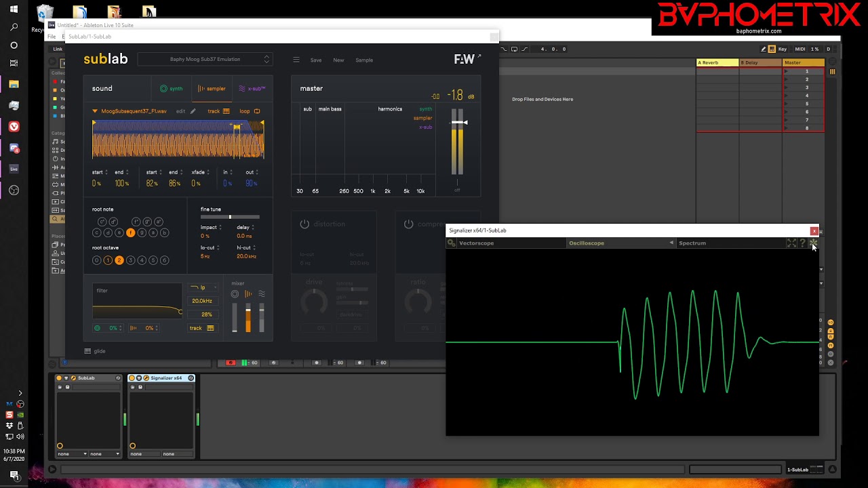Viewport: 868px width, 488px height.
Task: Click the filter cutoff 20.0kHz field
Action: [202, 301]
